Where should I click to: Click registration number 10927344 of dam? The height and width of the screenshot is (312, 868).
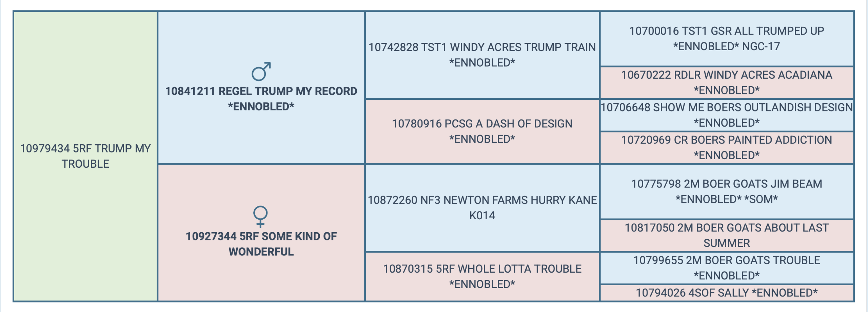[211, 236]
